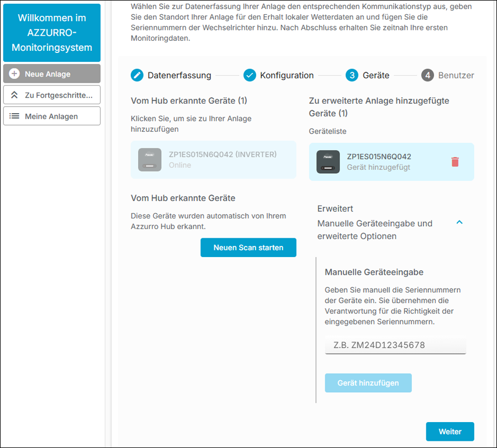
Task: Open Neue Anlage in sidebar
Action: pos(52,74)
